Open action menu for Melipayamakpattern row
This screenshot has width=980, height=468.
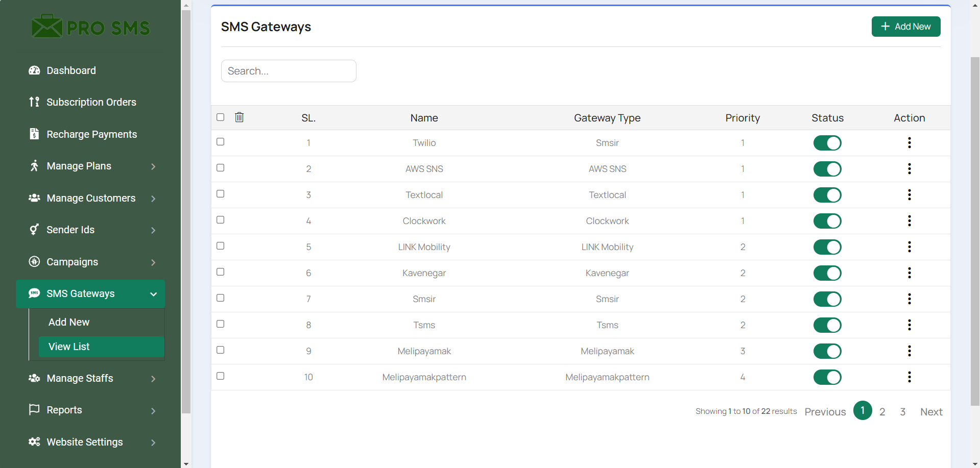click(x=909, y=377)
